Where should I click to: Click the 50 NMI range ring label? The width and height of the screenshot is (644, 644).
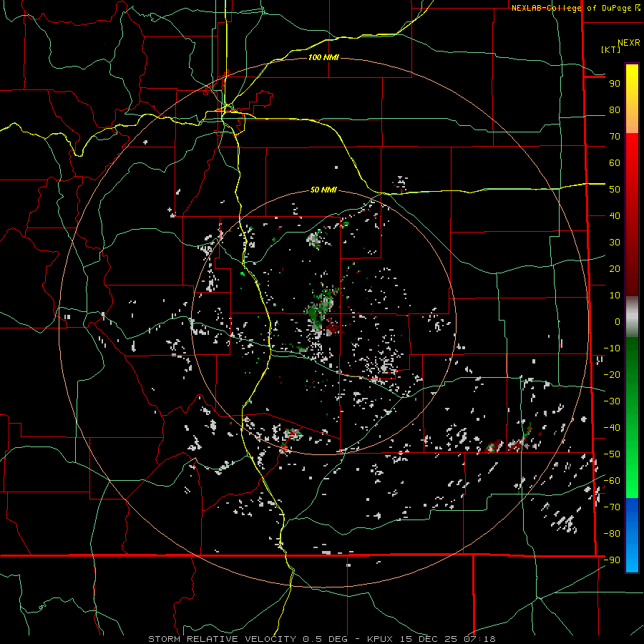[323, 190]
